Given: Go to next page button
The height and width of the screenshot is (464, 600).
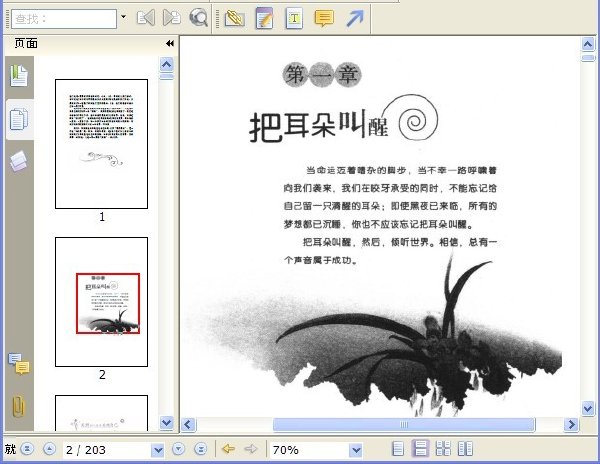Looking at the screenshot, I should coord(179,449).
